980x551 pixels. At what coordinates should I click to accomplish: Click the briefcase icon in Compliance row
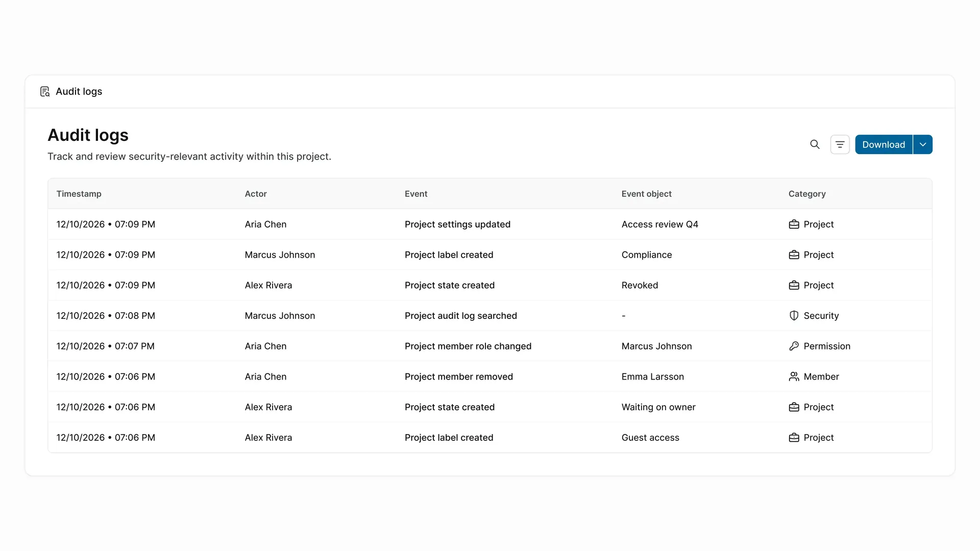tap(794, 255)
